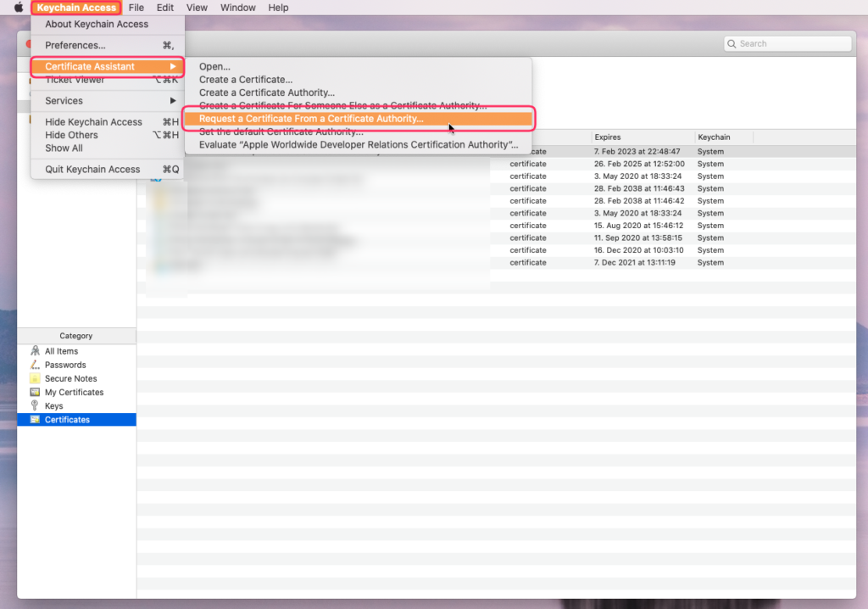Click the Category panel header
The image size is (868, 609).
(76, 336)
